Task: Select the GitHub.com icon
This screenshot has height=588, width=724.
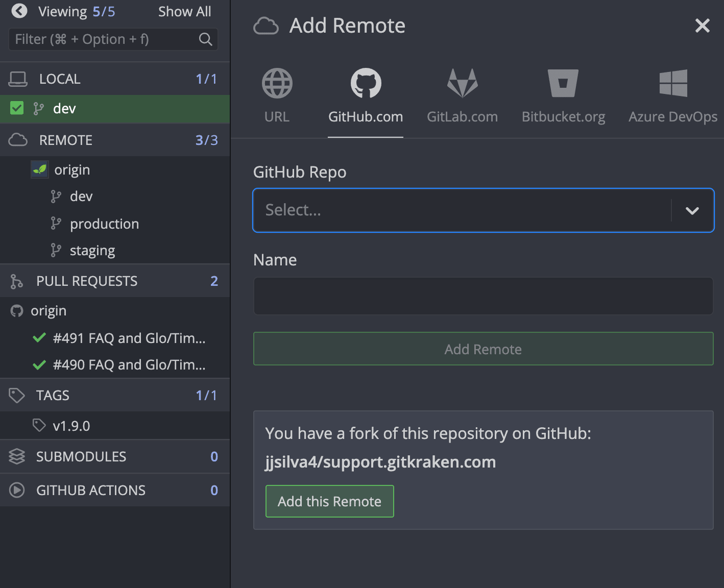Action: tap(365, 83)
